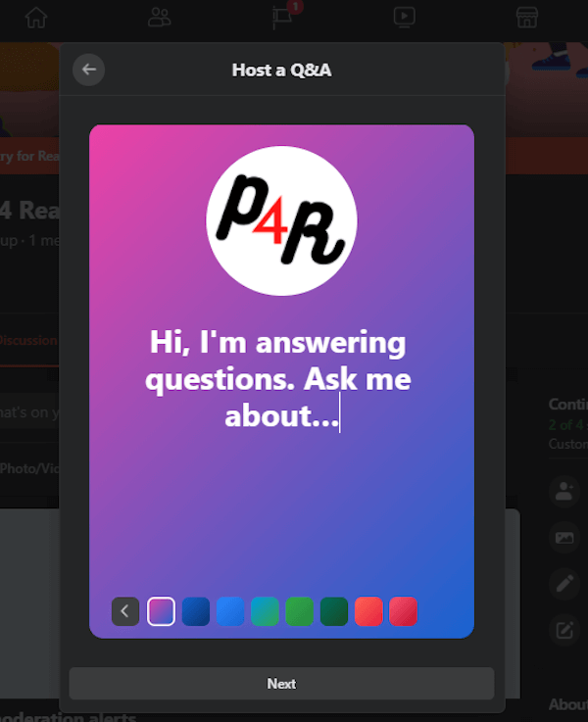Go back using the arrow in Host a Q&A
The image size is (588, 722).
pyautogui.click(x=88, y=70)
